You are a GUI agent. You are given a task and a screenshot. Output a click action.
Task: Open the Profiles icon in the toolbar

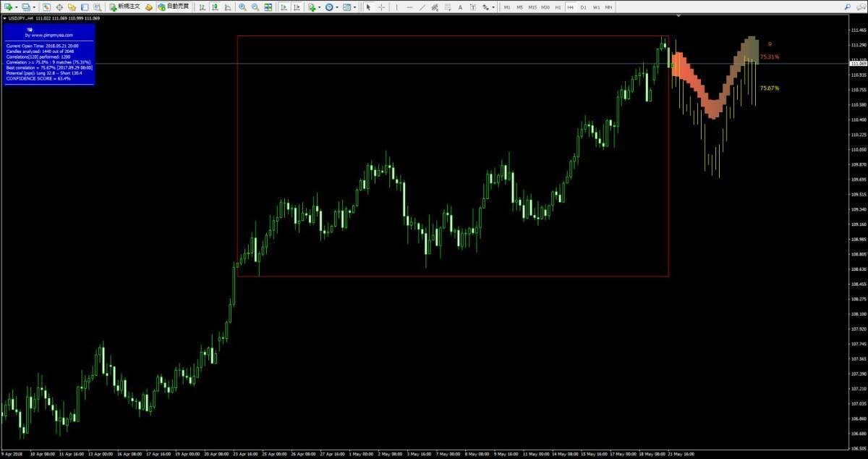26,7
